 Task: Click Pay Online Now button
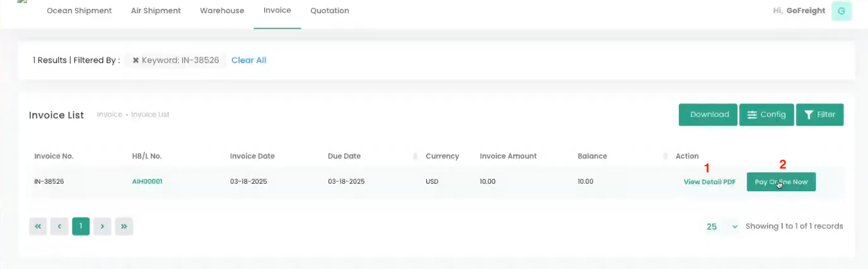[x=781, y=182]
